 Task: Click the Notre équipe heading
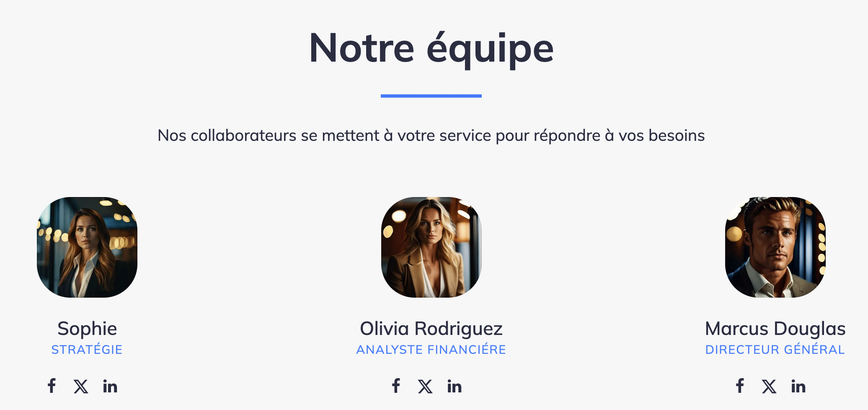coord(431,49)
